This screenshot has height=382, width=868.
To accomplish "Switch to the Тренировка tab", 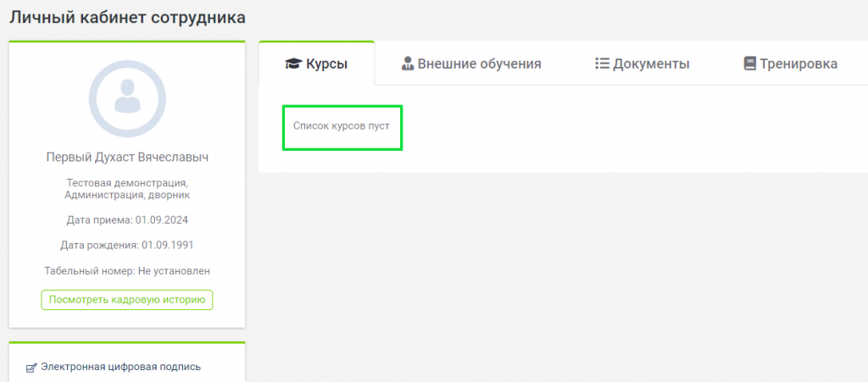I will pos(791,64).
